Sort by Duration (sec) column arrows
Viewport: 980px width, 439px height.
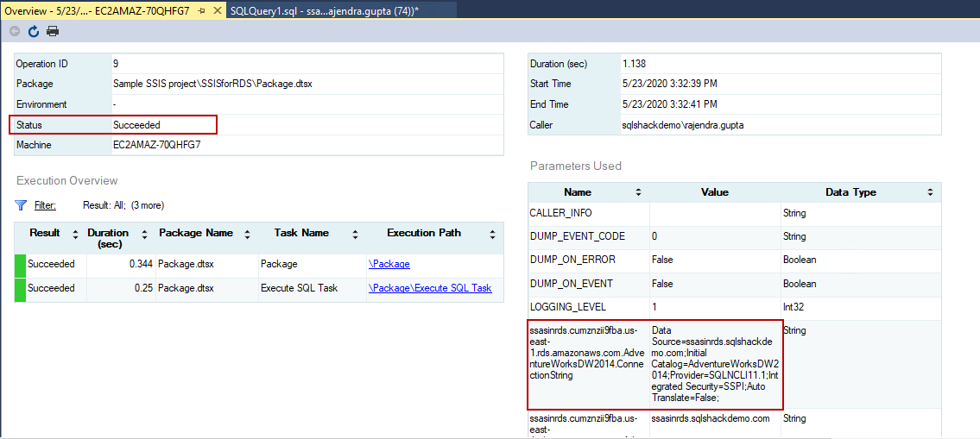144,235
